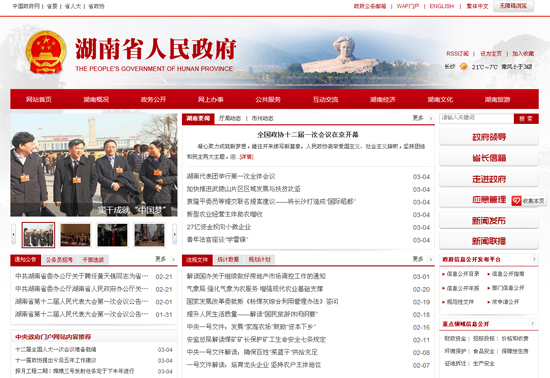
Task: Open the 省长信箱 button
Action: point(489,158)
